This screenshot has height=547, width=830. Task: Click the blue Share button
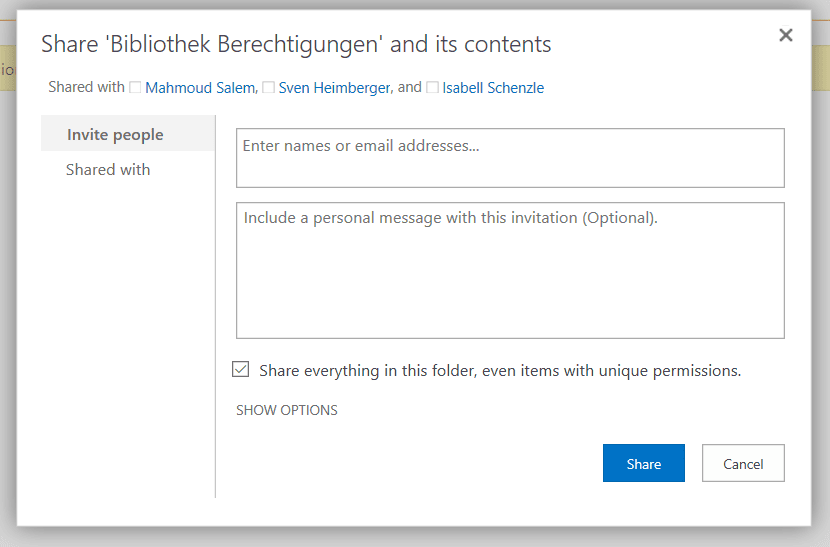644,463
